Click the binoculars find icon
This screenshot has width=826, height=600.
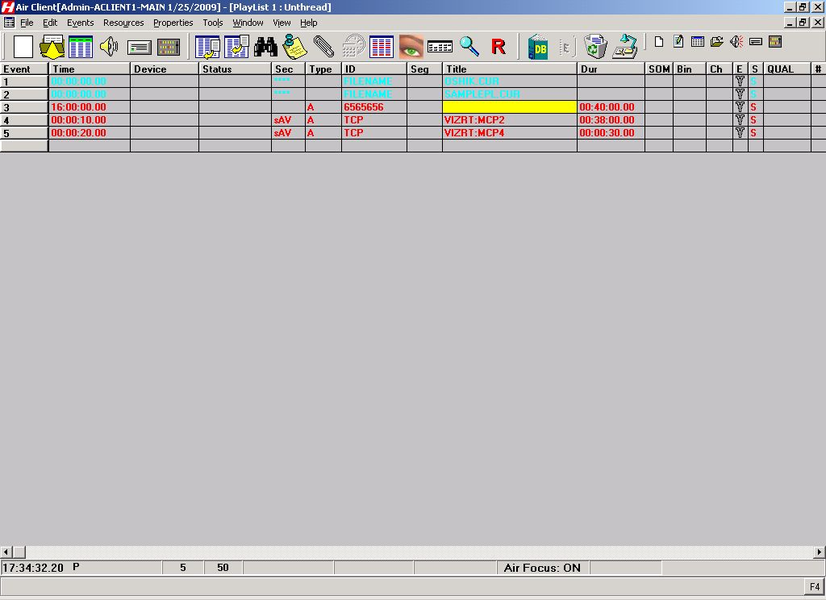tap(266, 46)
